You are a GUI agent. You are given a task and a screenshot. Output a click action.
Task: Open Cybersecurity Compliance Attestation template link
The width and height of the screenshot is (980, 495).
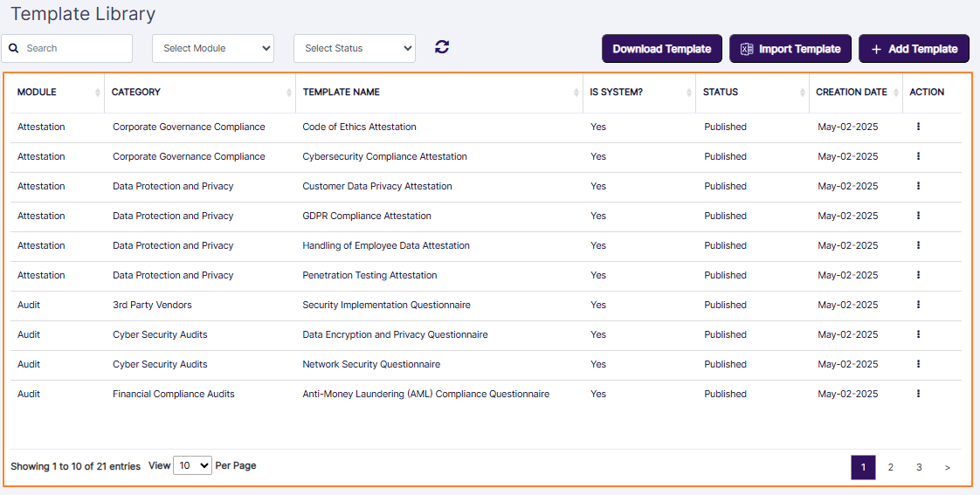[x=384, y=157]
